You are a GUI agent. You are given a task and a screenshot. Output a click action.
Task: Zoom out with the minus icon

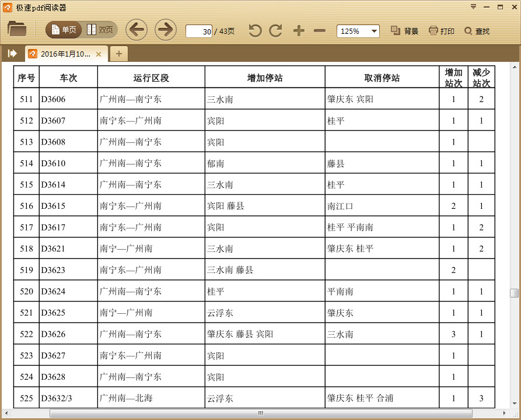(x=320, y=31)
